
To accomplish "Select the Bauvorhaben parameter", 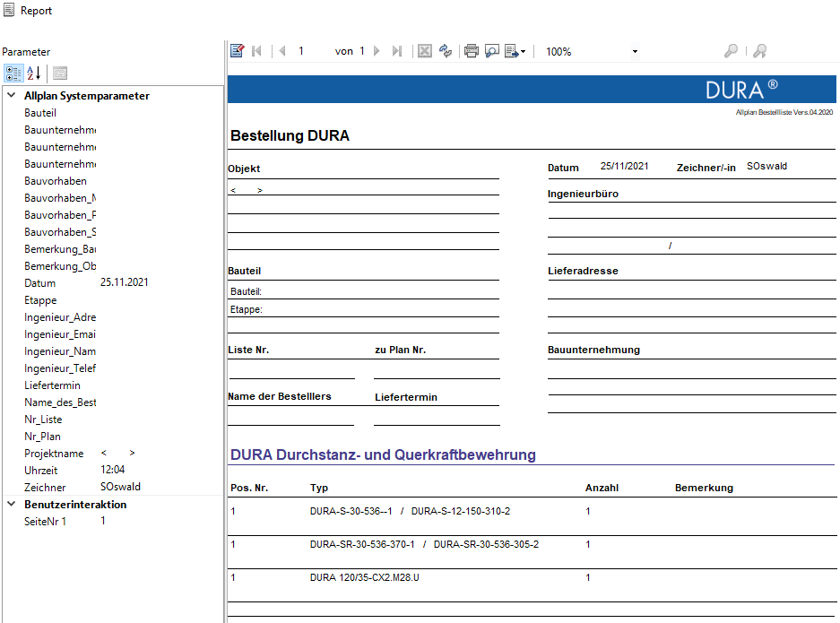I will click(113, 180).
